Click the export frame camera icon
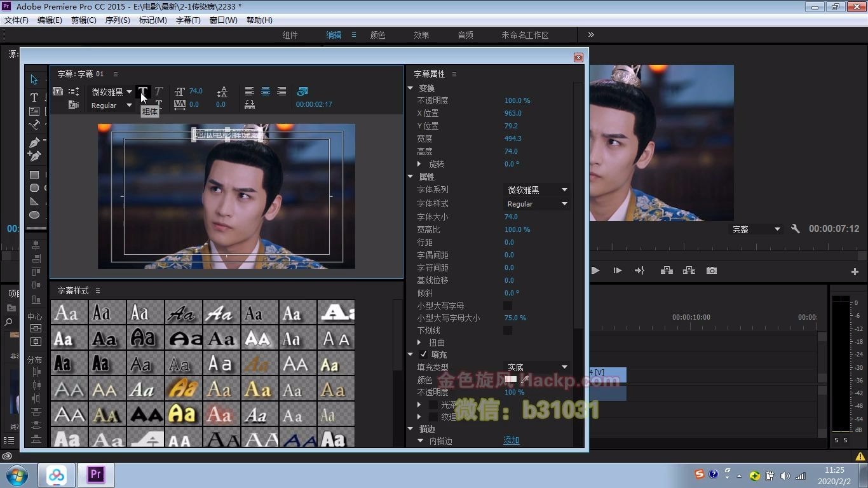Screen dimensions: 868x488 (x=712, y=271)
